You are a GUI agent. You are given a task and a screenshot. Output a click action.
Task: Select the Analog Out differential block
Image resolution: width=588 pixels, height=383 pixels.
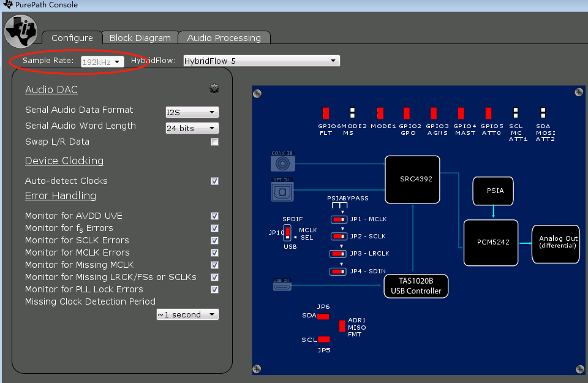556,245
